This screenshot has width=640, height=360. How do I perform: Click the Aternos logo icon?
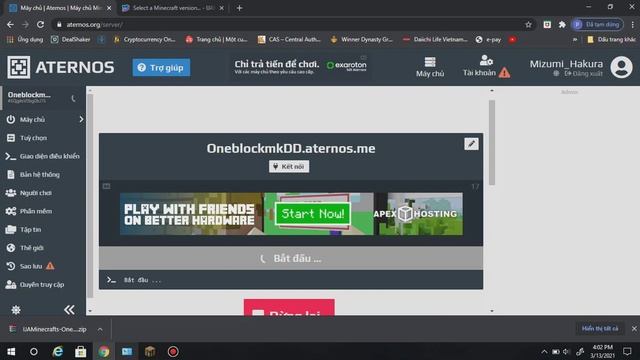[x=18, y=67]
